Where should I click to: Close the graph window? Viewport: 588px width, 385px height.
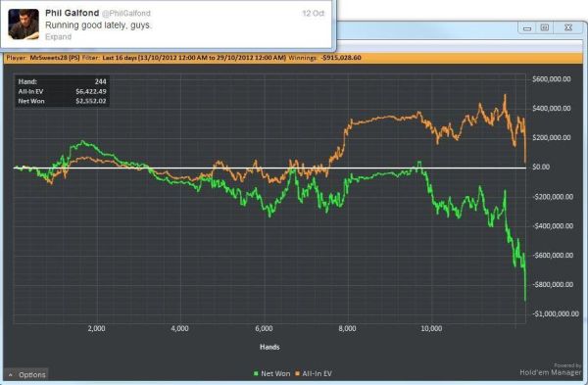point(568,28)
